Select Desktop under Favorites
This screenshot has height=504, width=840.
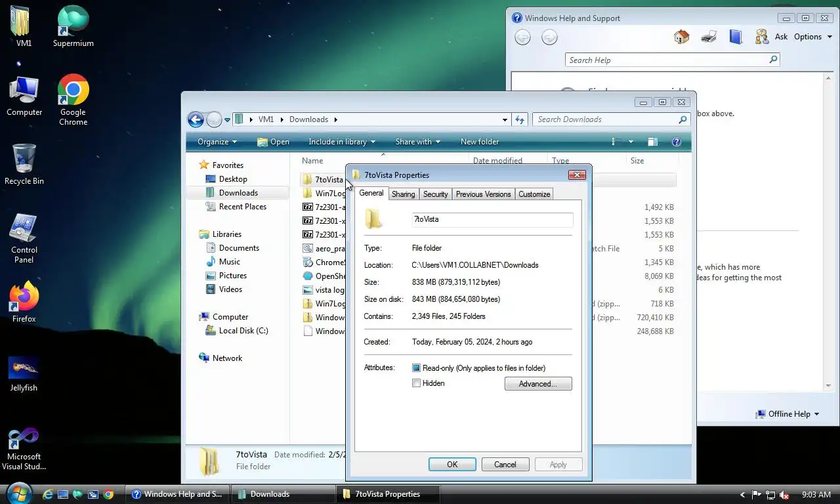pos(233,179)
